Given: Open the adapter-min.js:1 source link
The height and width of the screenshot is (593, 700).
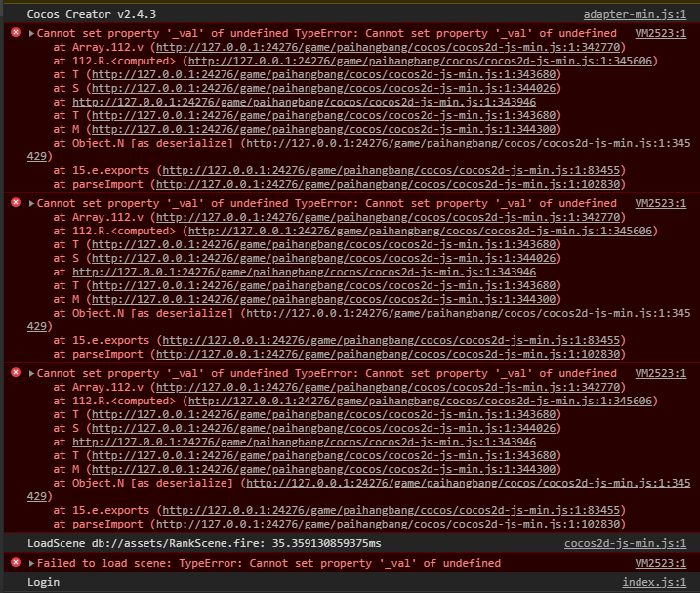Looking at the screenshot, I should tap(635, 14).
